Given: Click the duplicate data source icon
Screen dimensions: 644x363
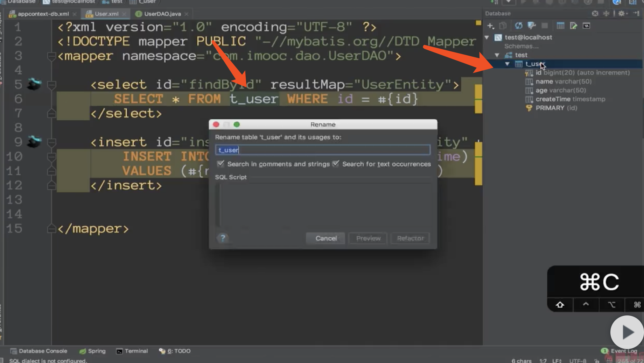Looking at the screenshot, I should coord(503,26).
